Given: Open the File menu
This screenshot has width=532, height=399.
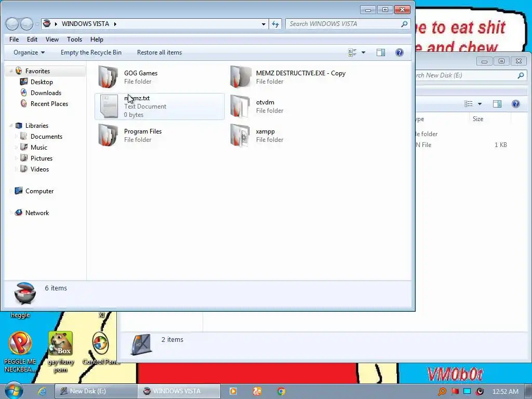Looking at the screenshot, I should point(14,39).
